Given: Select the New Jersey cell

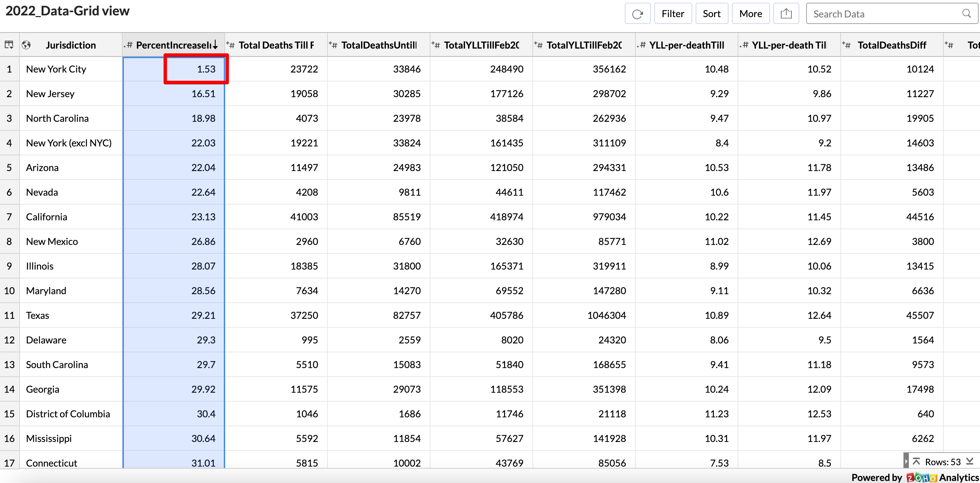Looking at the screenshot, I should (71, 94).
